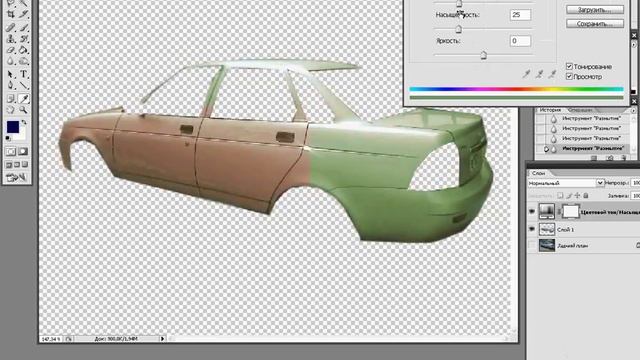Switch to Quick Mask mode
Screen dimensions: 640x360
tap(23, 152)
